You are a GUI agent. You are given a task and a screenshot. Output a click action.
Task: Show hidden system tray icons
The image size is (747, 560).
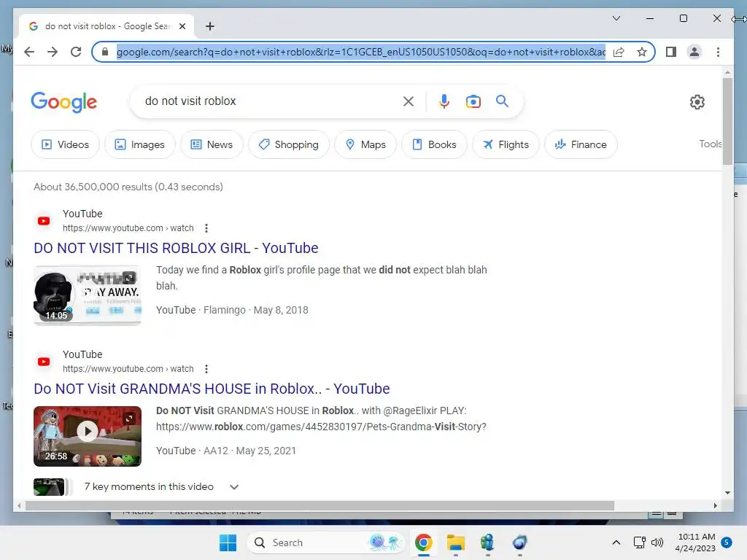[616, 542]
